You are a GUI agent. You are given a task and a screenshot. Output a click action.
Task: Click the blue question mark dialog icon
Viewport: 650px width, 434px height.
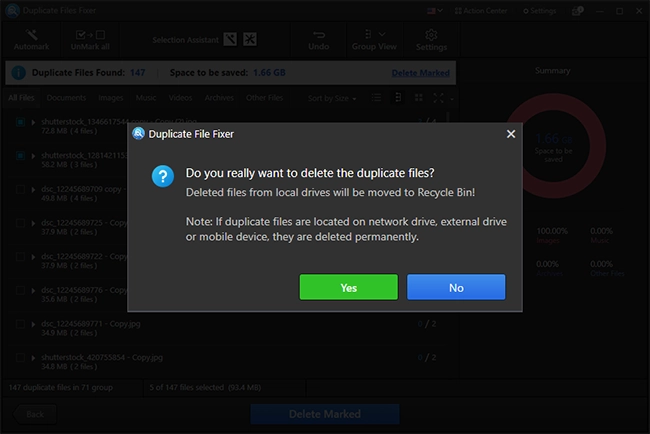pyautogui.click(x=162, y=176)
